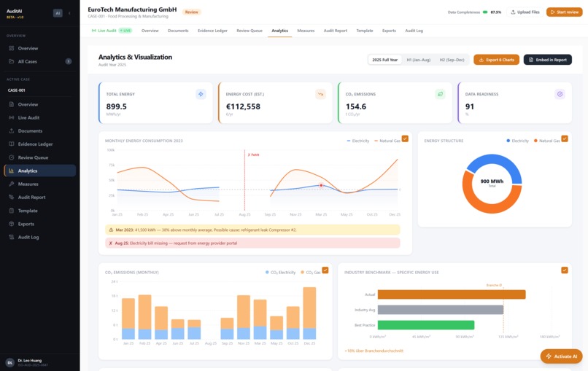The height and width of the screenshot is (371, 588).
Task: Open Documents upload icon in sidebar
Action: [11, 130]
